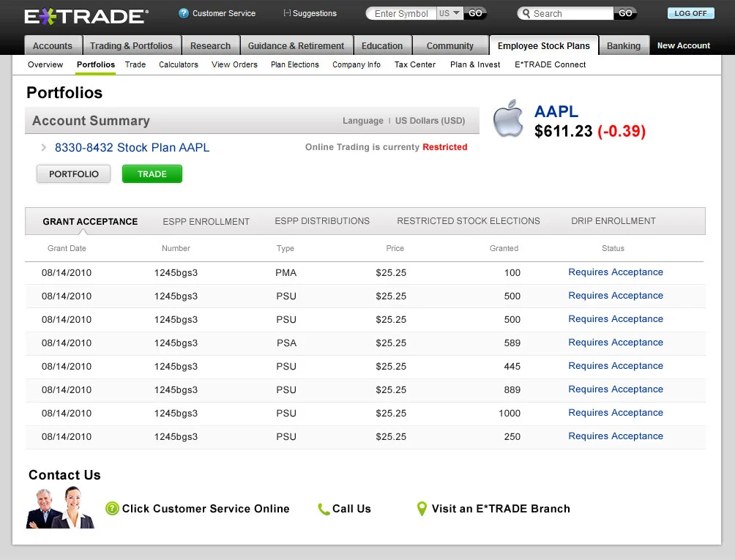
Task: Click the search magnifier icon
Action: [526, 14]
